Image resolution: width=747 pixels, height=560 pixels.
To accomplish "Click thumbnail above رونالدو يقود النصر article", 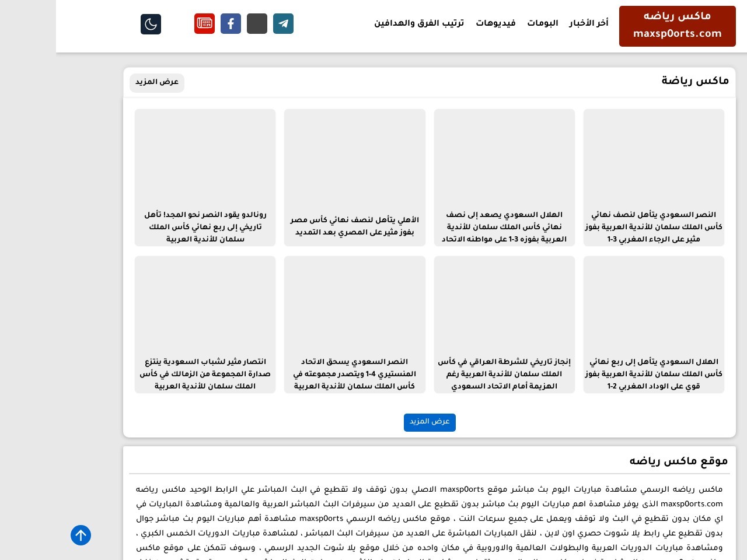I will [205, 157].
